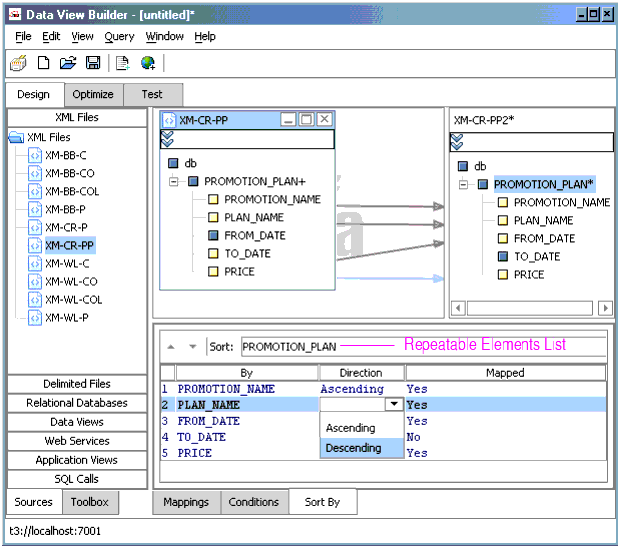Open the Window menu
The width and height of the screenshot is (620, 547).
164,36
